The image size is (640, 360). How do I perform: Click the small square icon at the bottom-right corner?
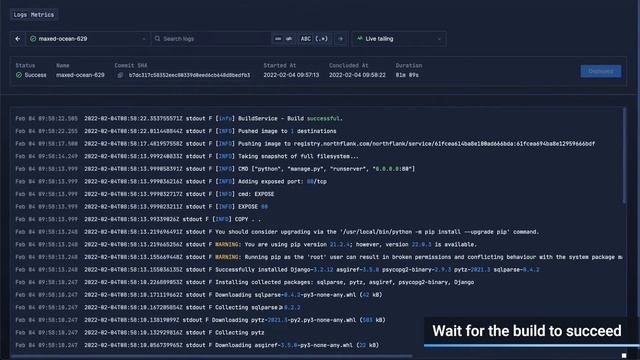(x=624, y=356)
